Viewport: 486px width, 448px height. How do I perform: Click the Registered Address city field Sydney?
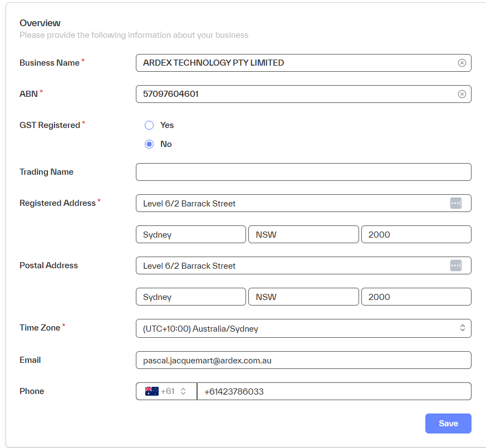click(x=190, y=234)
